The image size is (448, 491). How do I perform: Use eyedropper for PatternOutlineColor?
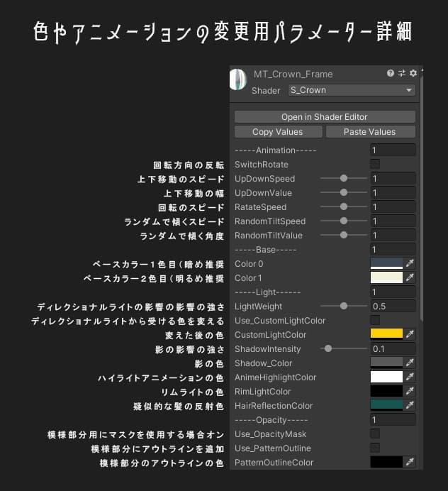tap(410, 462)
